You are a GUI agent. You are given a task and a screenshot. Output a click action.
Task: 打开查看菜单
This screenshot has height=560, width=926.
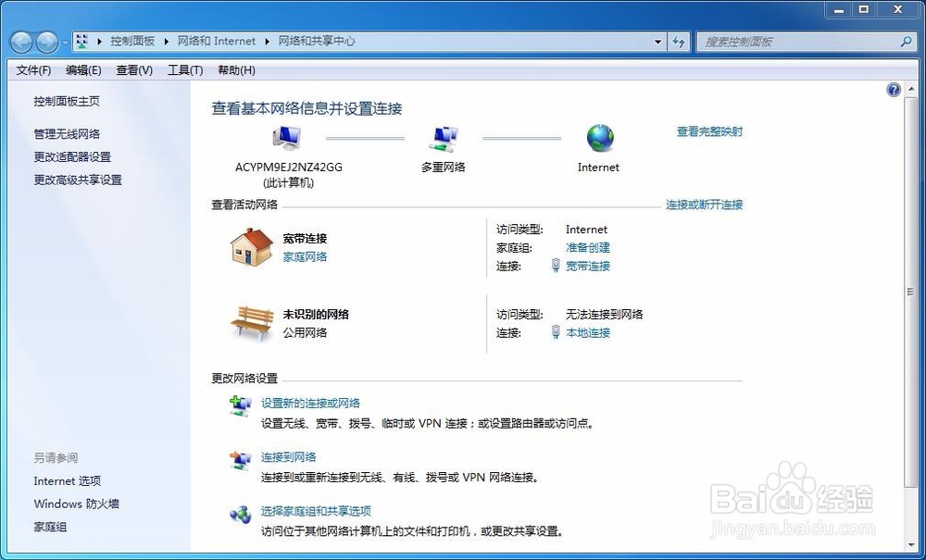click(133, 69)
